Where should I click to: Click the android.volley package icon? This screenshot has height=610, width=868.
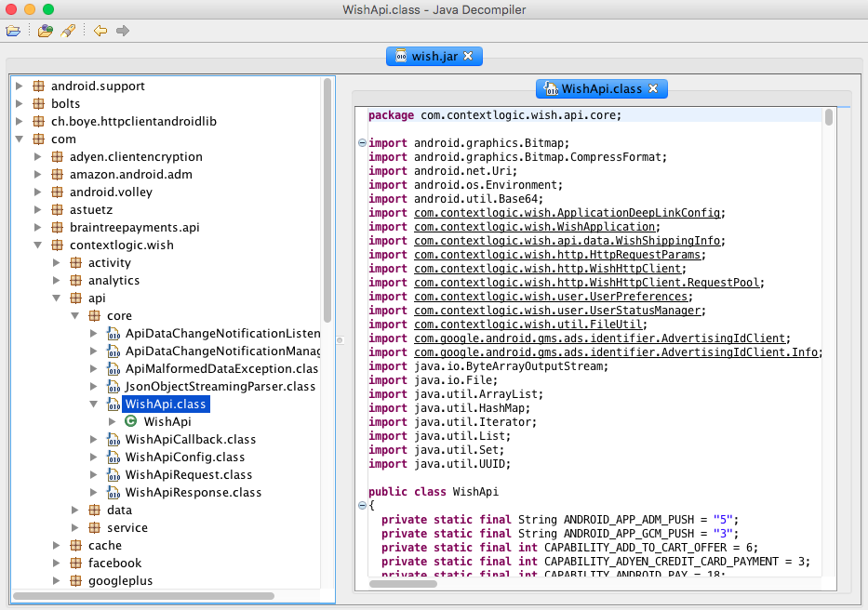tap(57, 192)
